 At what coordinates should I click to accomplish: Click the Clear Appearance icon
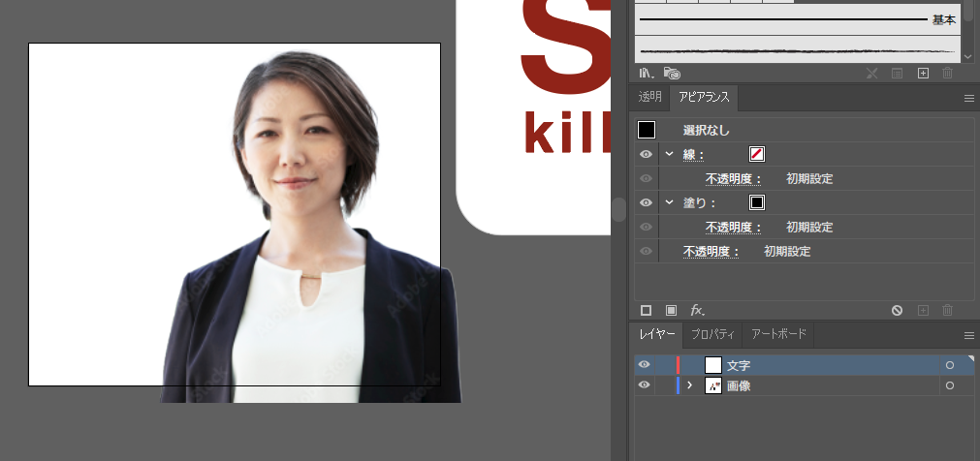[897, 311]
